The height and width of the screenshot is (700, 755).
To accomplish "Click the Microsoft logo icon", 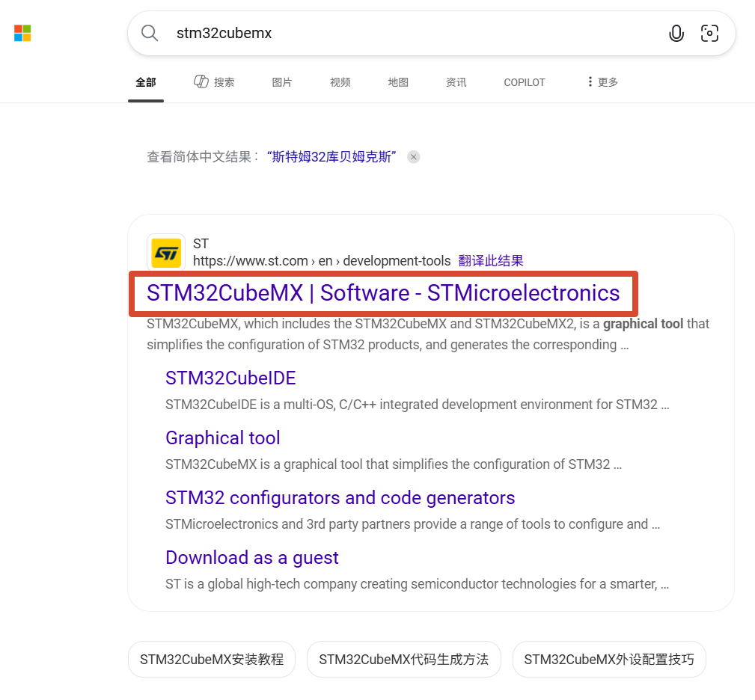I will 22,33.
